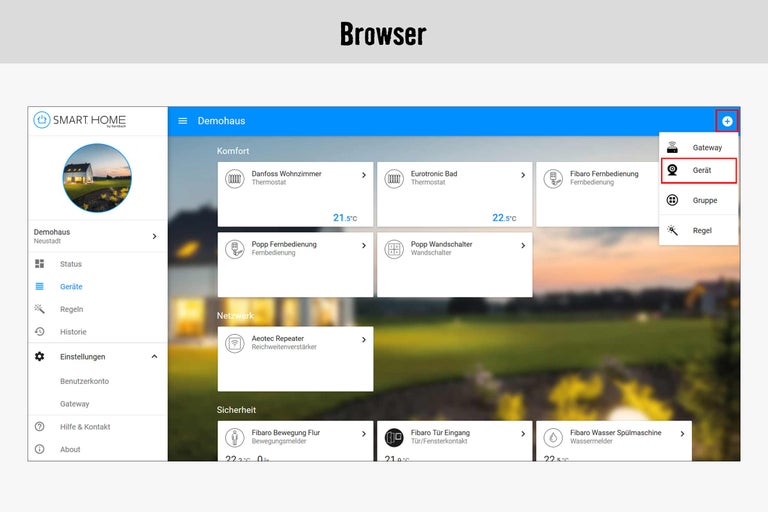
Task: Collapse the Einstellungen section
Action: [x=154, y=357]
